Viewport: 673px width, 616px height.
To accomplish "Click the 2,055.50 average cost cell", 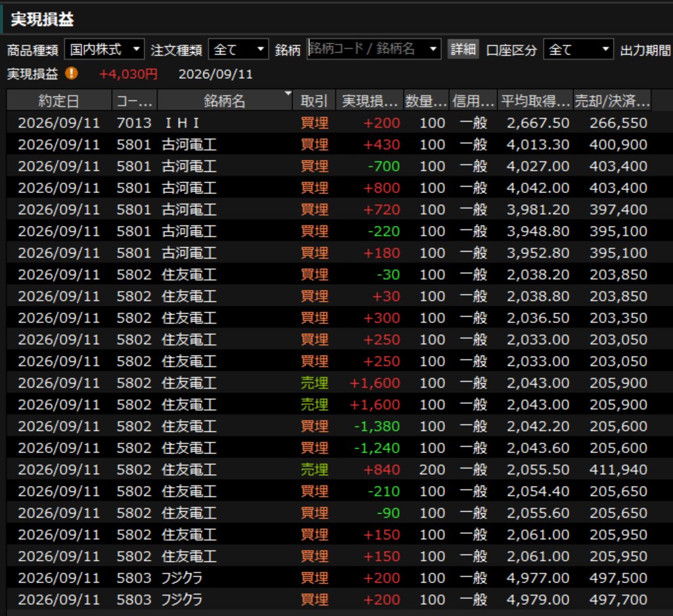I will [x=538, y=470].
